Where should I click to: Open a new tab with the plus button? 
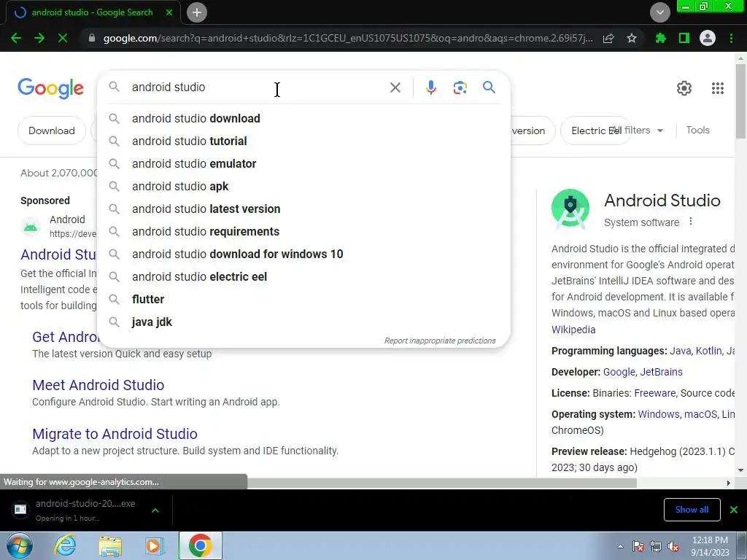(197, 12)
